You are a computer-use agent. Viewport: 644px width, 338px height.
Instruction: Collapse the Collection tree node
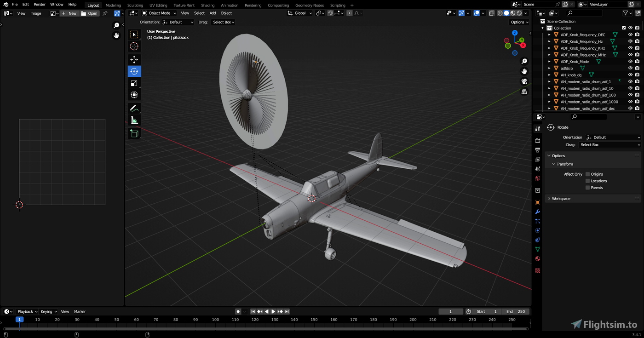coord(543,28)
